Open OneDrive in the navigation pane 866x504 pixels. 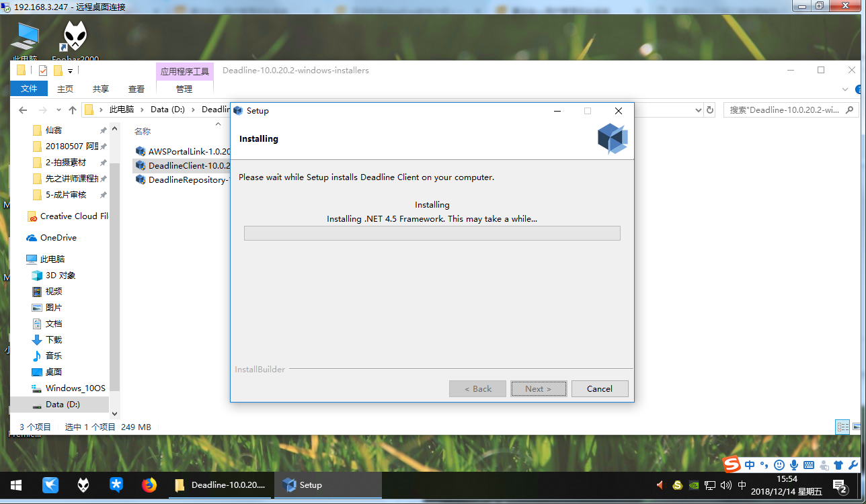[x=58, y=237]
